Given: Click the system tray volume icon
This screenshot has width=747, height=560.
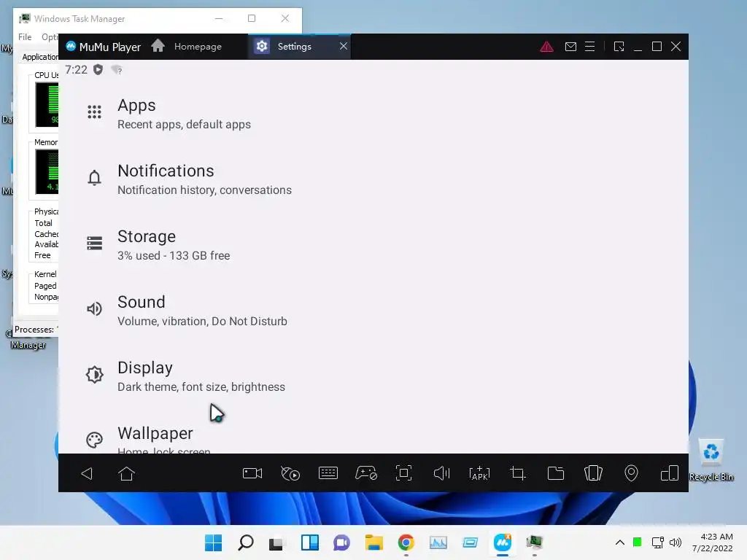Looking at the screenshot, I should [x=675, y=542].
